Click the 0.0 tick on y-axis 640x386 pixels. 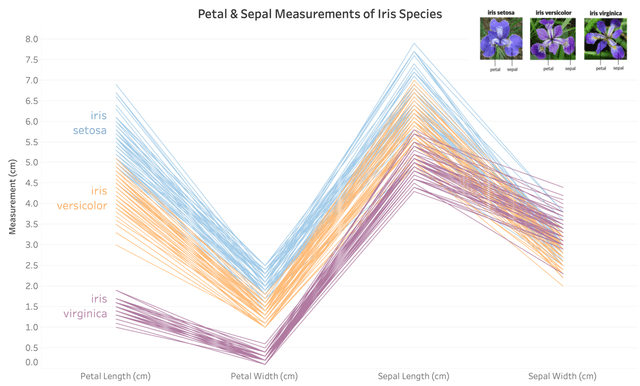(31, 362)
